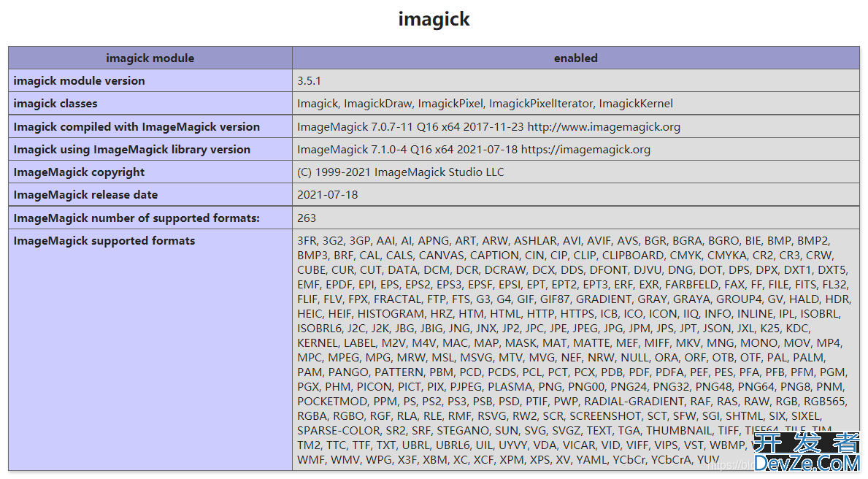The image size is (868, 479).
Task: Select "ImageMagick number of supported formats:" label
Action: (x=137, y=218)
